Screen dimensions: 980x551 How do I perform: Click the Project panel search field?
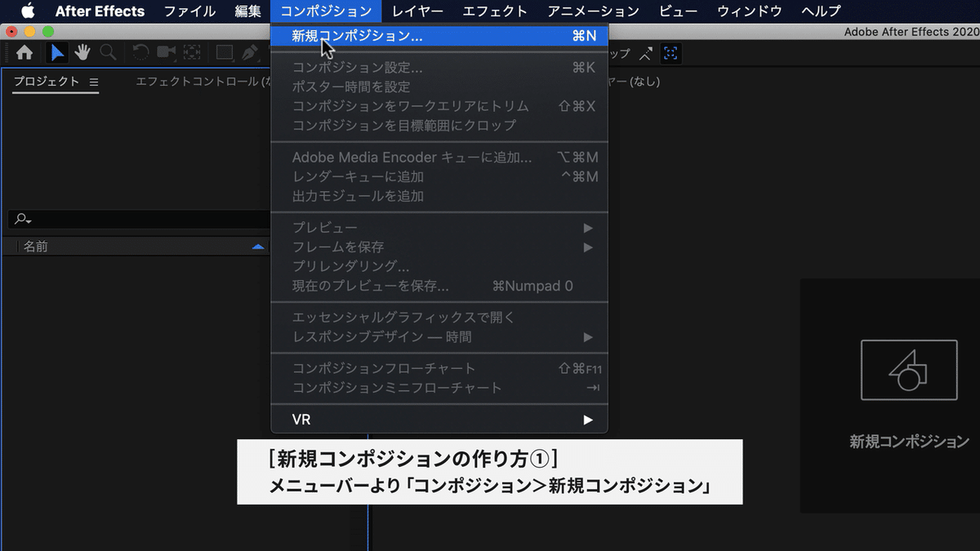[139, 220]
